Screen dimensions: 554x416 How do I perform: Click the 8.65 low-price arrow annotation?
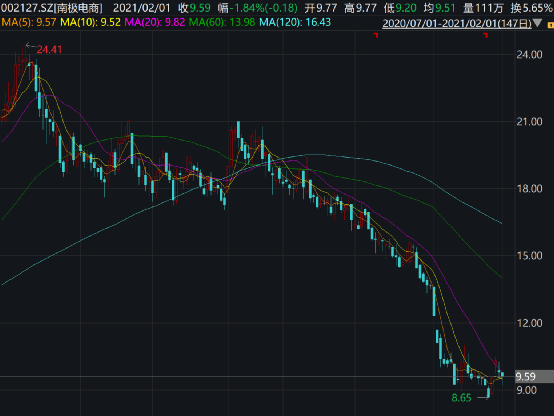point(470,398)
